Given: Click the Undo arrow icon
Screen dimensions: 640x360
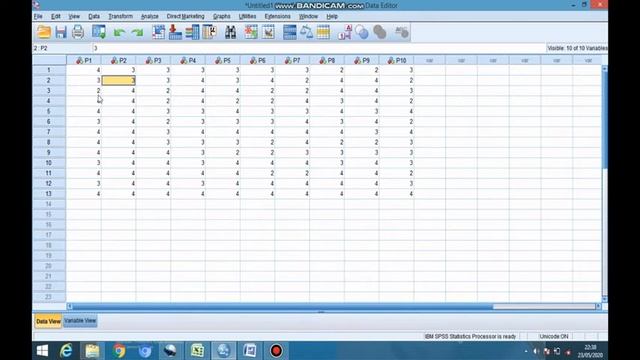Looking at the screenshot, I should 119,32.
